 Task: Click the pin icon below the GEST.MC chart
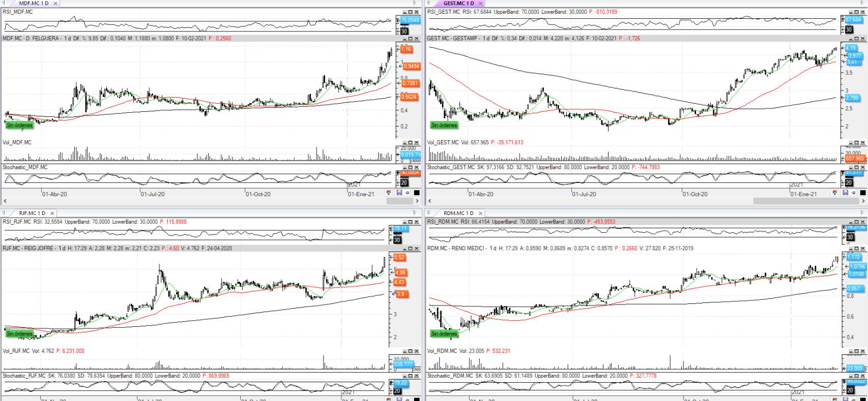pos(854,193)
